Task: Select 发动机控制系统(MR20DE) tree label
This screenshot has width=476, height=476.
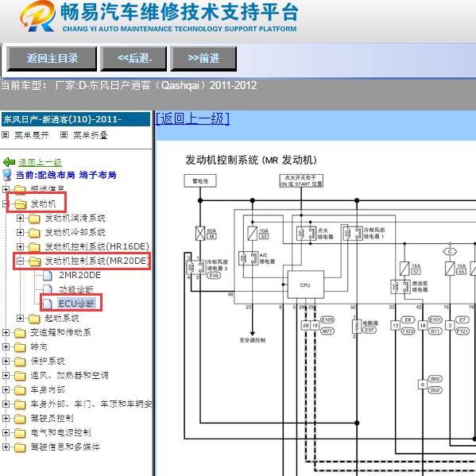Action: point(97,261)
